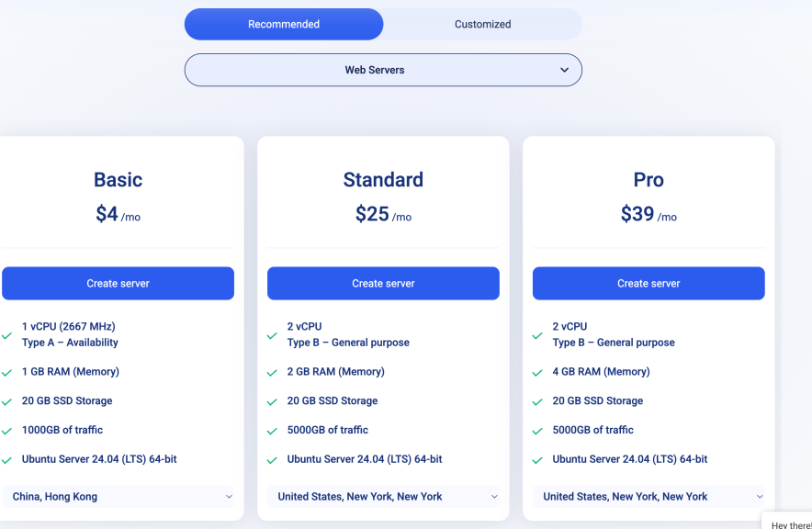Click the Standard plan title
Screen dimensions: 812x529
pyautogui.click(x=383, y=180)
